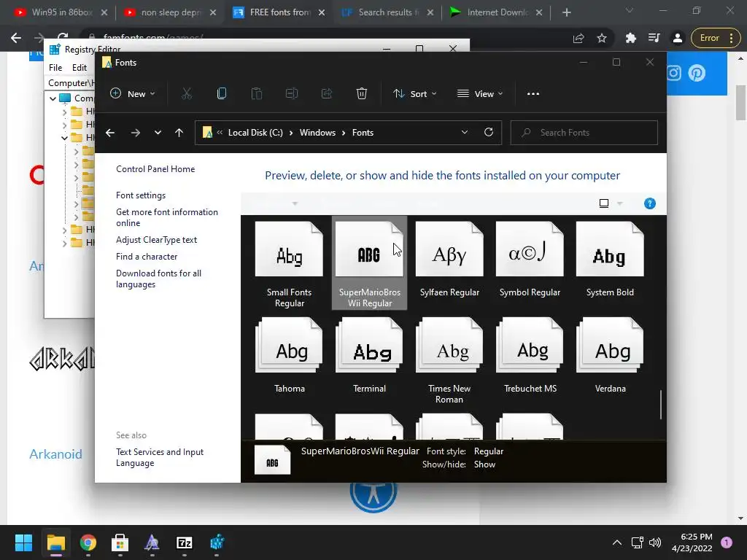The image size is (747, 560).
Task: Switch to the non sleep depr YouTube tab
Action: (x=169, y=12)
